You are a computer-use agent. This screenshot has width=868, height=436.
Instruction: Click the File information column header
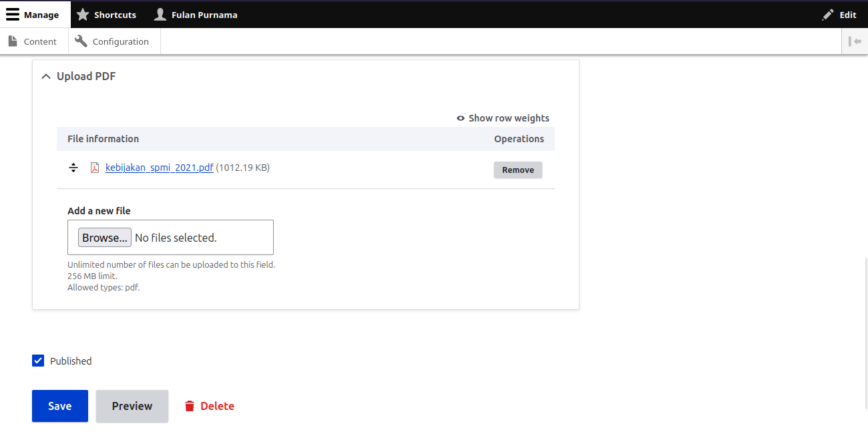(x=103, y=139)
